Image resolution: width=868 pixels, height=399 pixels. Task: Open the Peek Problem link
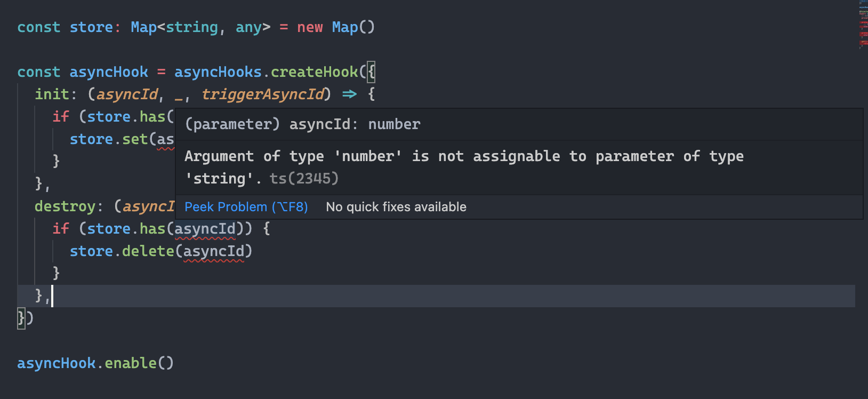246,207
